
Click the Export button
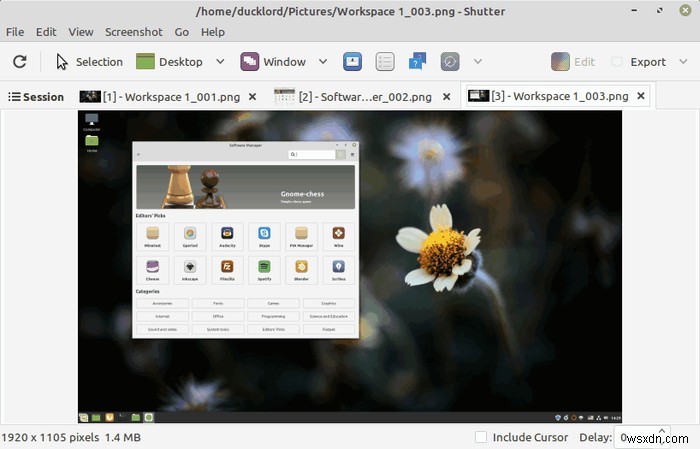(639, 62)
